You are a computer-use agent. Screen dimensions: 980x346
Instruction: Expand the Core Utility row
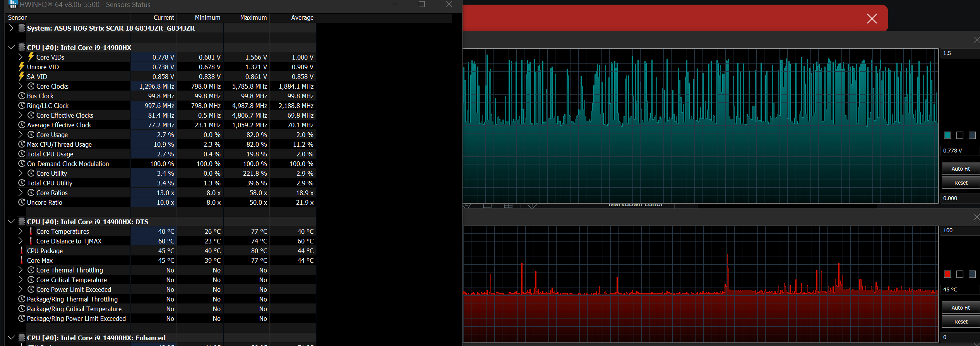pos(21,173)
